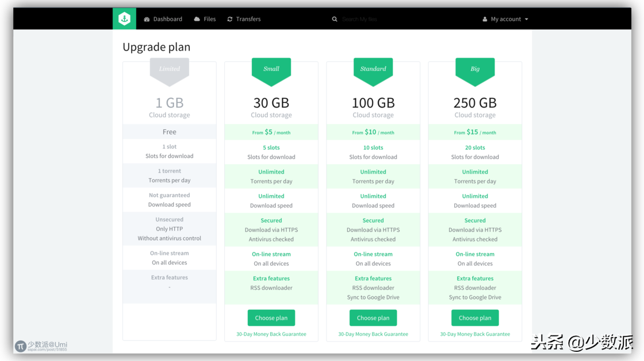Click the Transfers refresh arrows icon
644x361 pixels.
(x=230, y=19)
